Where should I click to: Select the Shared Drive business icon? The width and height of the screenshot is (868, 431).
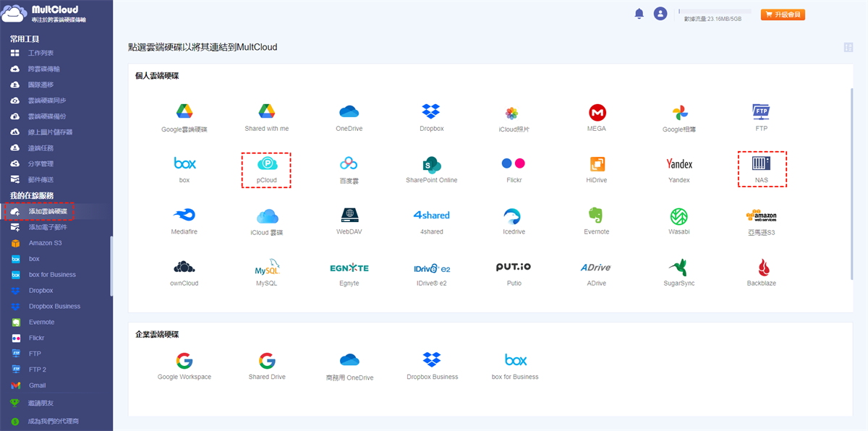[267, 360]
